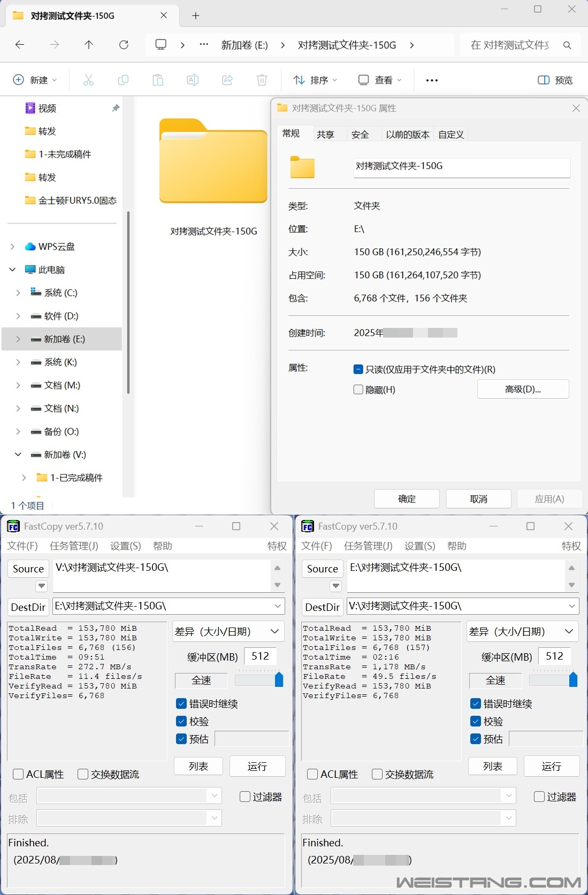Open 排序 sort dropdown
588x895 pixels.
coord(316,80)
